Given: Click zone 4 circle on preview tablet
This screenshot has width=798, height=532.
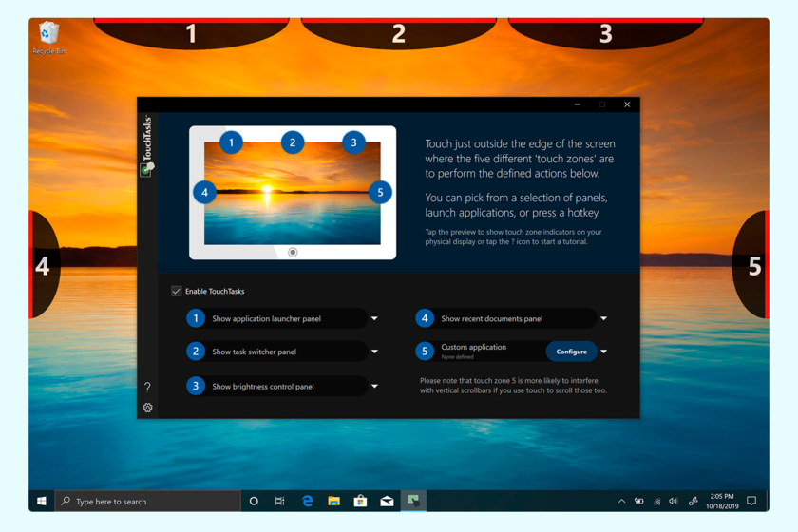Looking at the screenshot, I should point(204,193).
